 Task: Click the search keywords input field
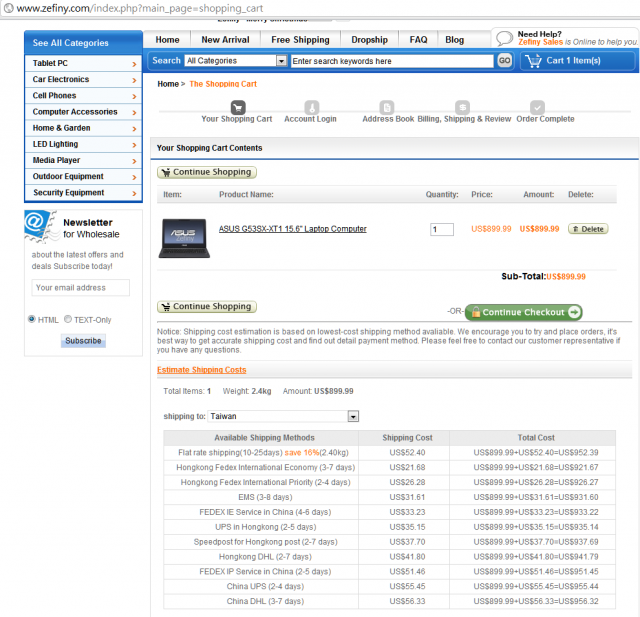[x=392, y=61]
